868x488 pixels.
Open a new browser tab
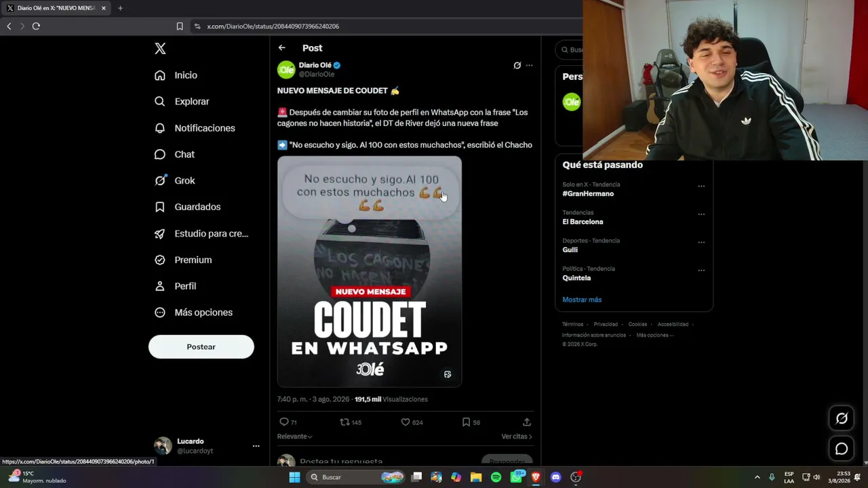120,8
